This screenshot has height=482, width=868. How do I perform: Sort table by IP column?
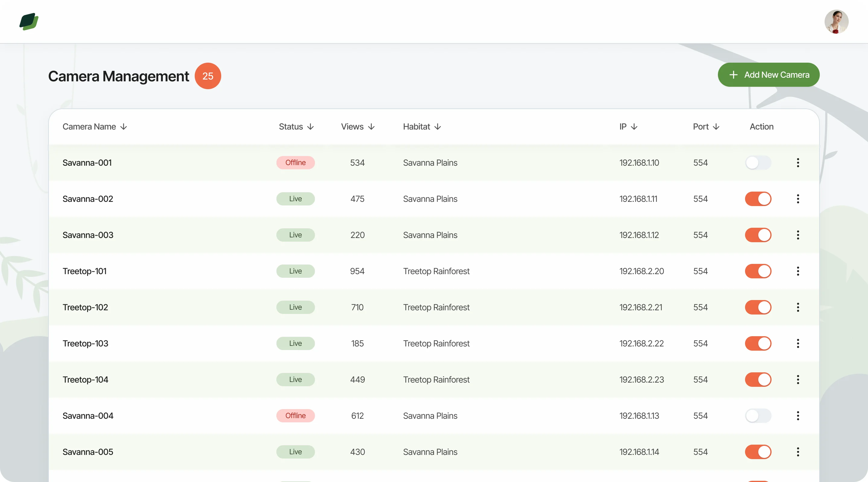[x=628, y=127]
